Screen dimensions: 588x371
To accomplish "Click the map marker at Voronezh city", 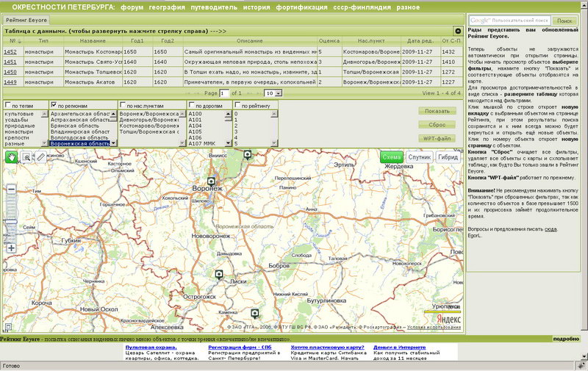I will (x=211, y=181).
